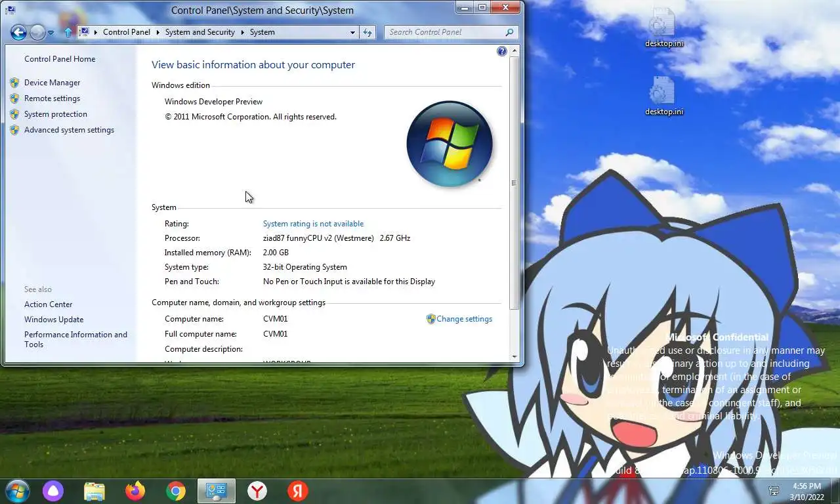Click the shield icon beside System protection
Screen dimensions: 840x504
point(14,114)
